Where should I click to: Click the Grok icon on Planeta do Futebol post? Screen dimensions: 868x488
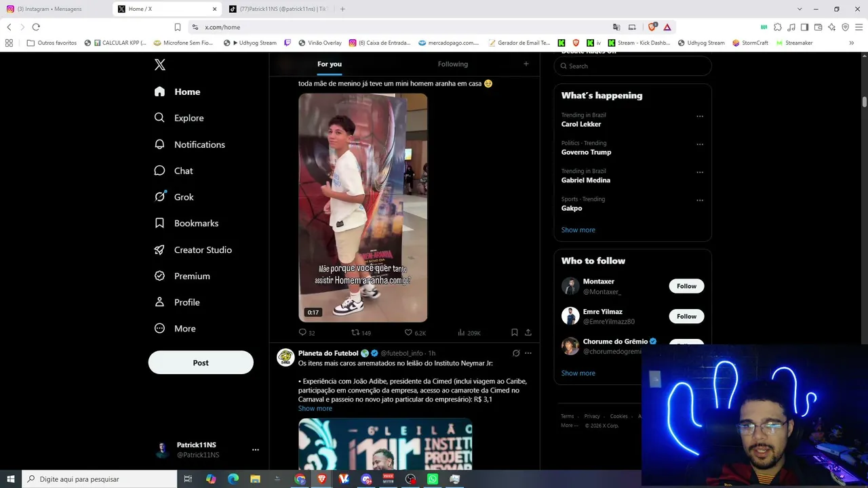[516, 353]
